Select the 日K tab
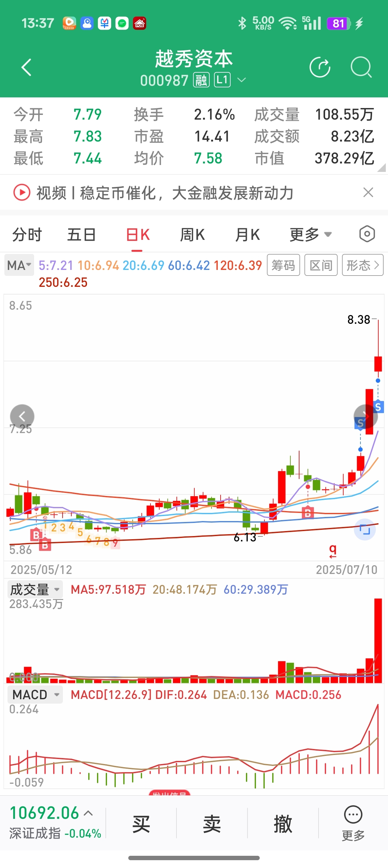 coord(137,235)
